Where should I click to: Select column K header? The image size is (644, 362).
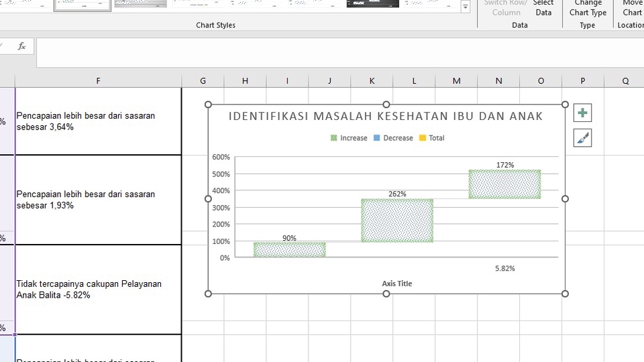tap(372, 81)
